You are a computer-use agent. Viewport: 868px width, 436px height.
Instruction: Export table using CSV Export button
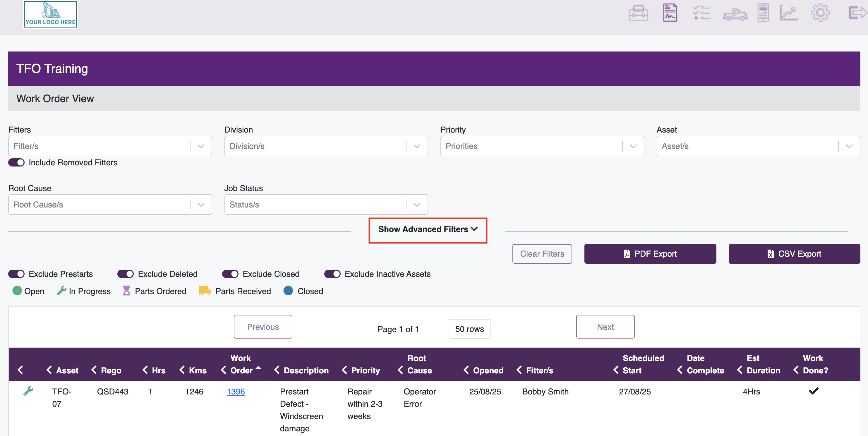(794, 254)
